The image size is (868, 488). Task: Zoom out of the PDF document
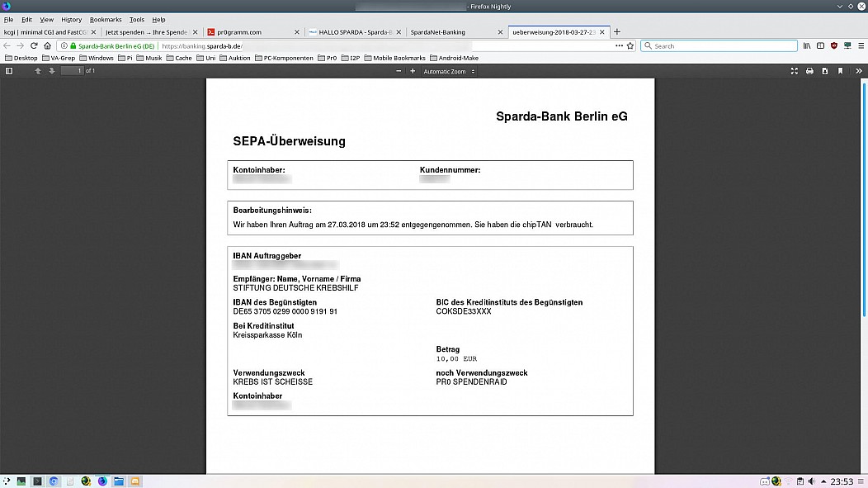399,71
